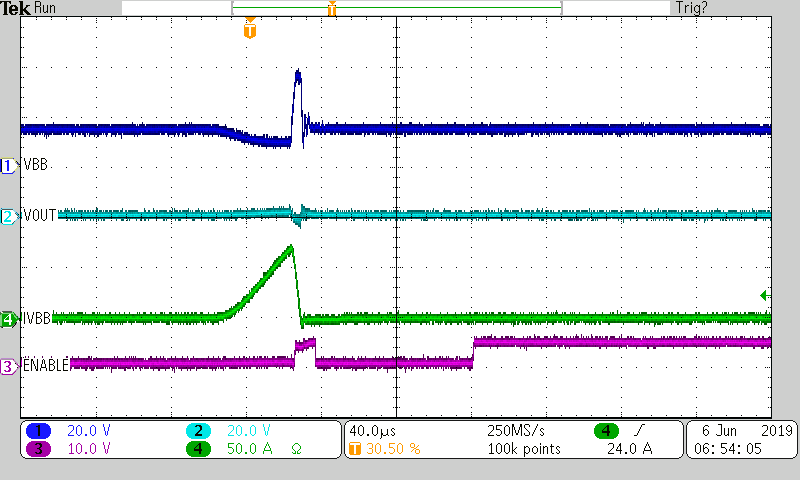Click the 100k points record length

pos(524,449)
